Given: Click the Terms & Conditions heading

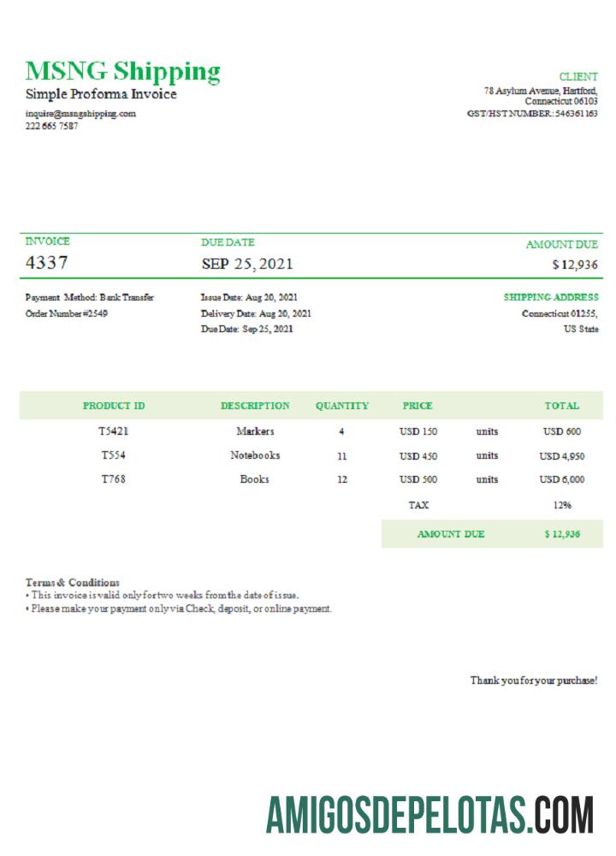Looking at the screenshot, I should (73, 582).
